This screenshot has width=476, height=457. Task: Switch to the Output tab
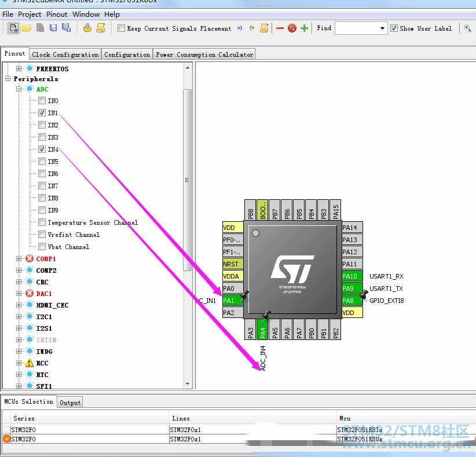pyautogui.click(x=70, y=403)
